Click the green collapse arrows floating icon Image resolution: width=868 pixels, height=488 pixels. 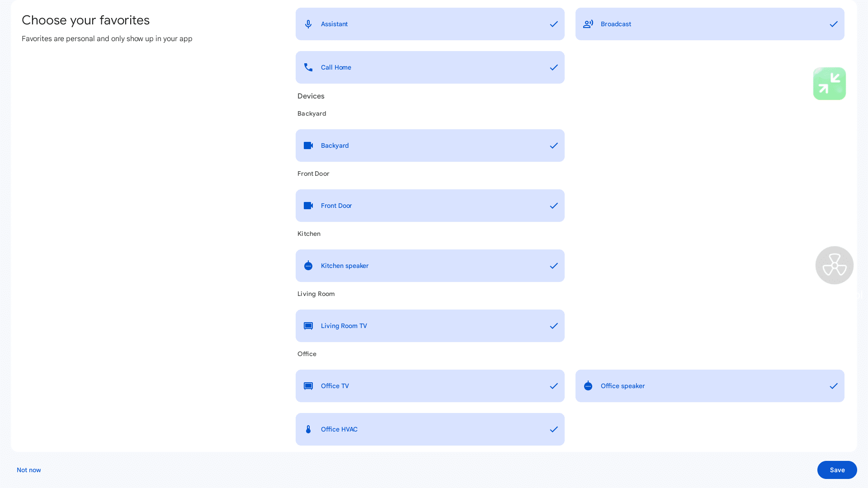[x=830, y=84]
